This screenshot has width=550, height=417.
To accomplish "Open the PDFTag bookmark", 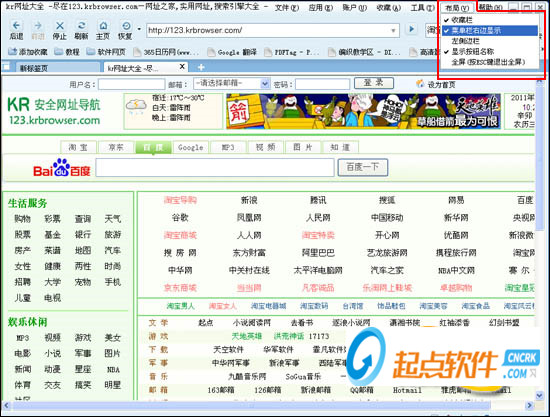I will click(292, 52).
